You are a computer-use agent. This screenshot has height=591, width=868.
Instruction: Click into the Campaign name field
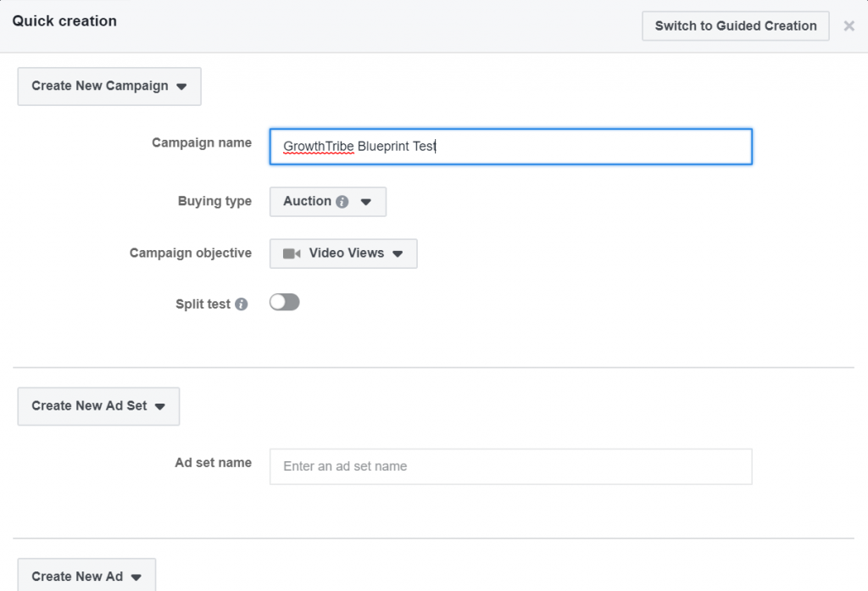pyautogui.click(x=510, y=147)
